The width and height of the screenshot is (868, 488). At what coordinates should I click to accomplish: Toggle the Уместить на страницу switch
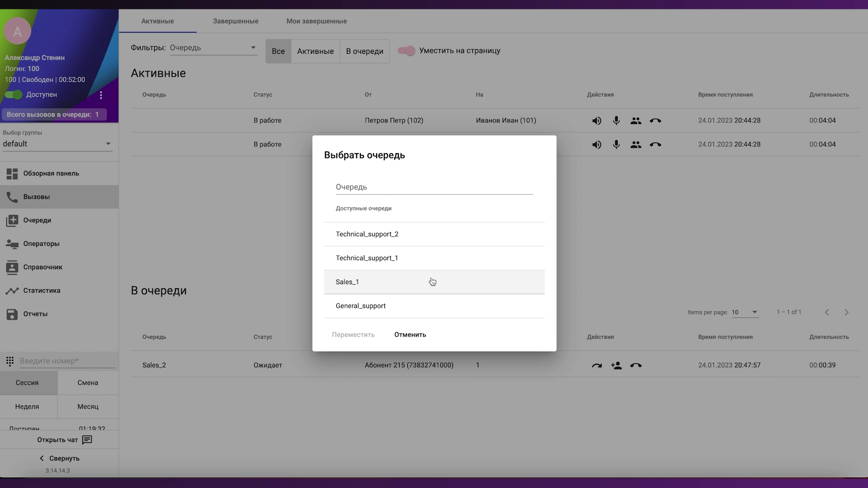(x=406, y=51)
